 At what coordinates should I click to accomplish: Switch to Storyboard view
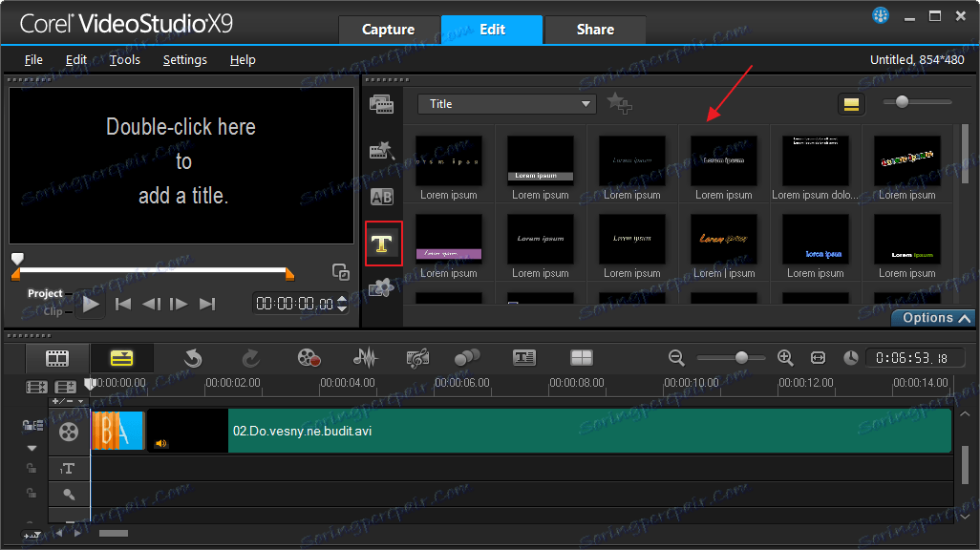pyautogui.click(x=56, y=357)
